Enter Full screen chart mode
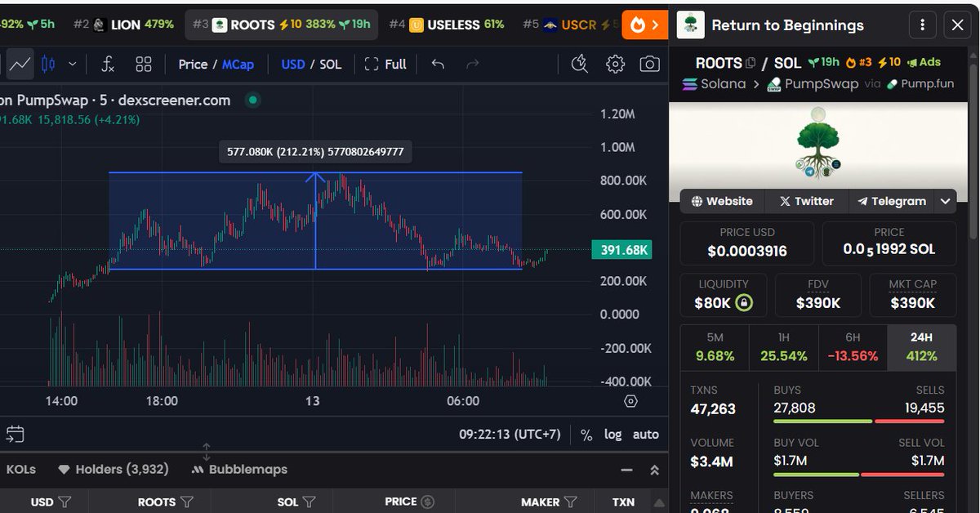Image resolution: width=980 pixels, height=513 pixels. click(385, 64)
